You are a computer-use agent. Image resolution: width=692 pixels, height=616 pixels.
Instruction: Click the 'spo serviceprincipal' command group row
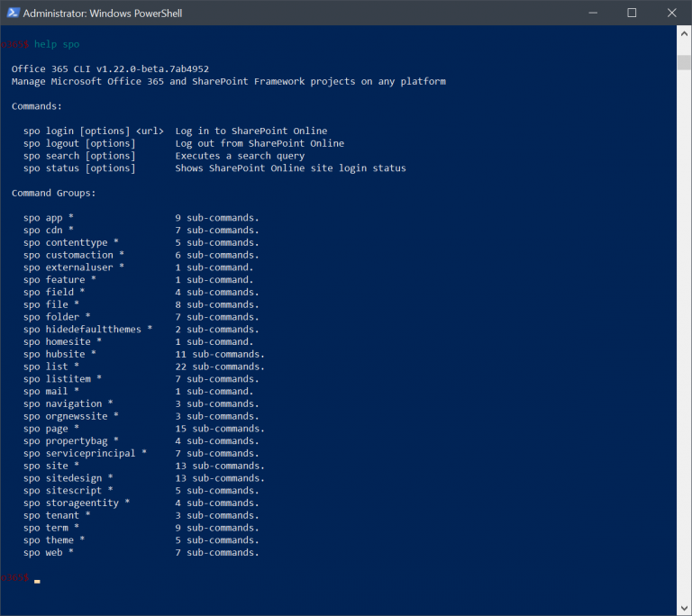pyautogui.click(x=141, y=454)
